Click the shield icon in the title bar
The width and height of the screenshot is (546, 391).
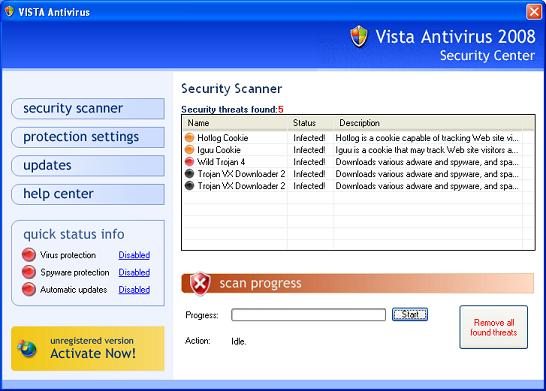pos(9,11)
